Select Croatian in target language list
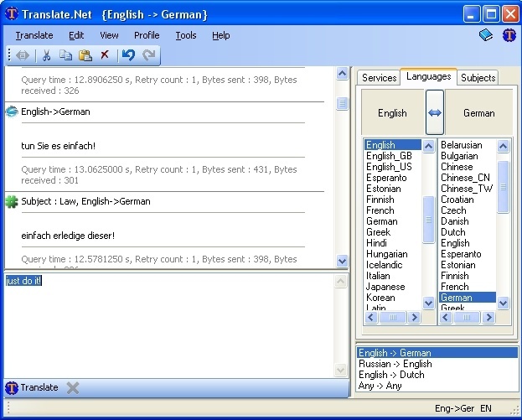The width and height of the screenshot is (522, 420). [468, 200]
